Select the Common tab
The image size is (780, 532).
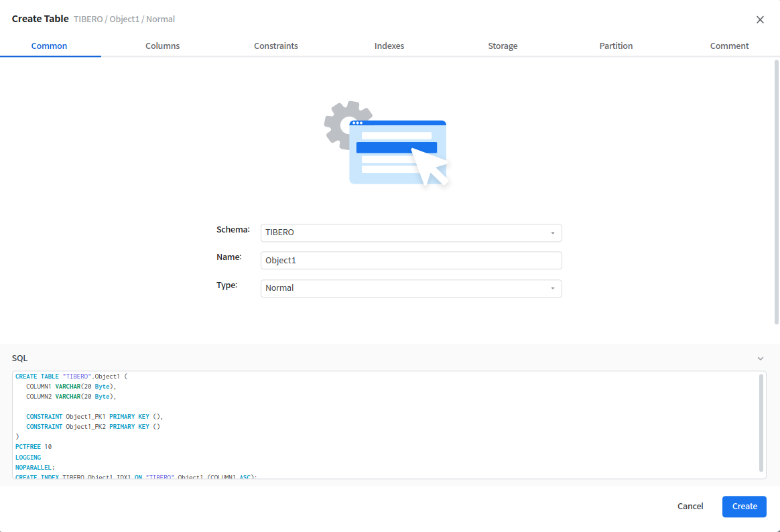(x=50, y=46)
